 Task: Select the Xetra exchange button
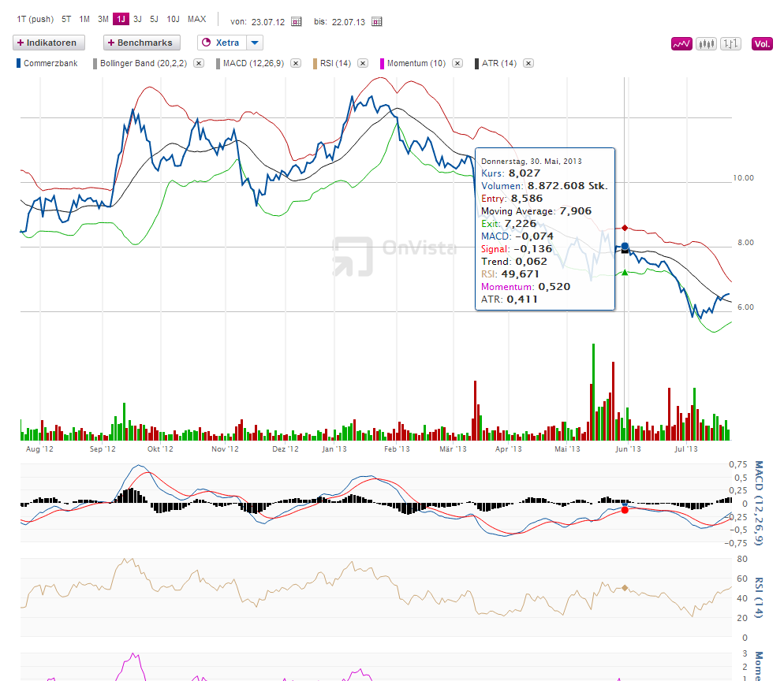click(x=222, y=43)
